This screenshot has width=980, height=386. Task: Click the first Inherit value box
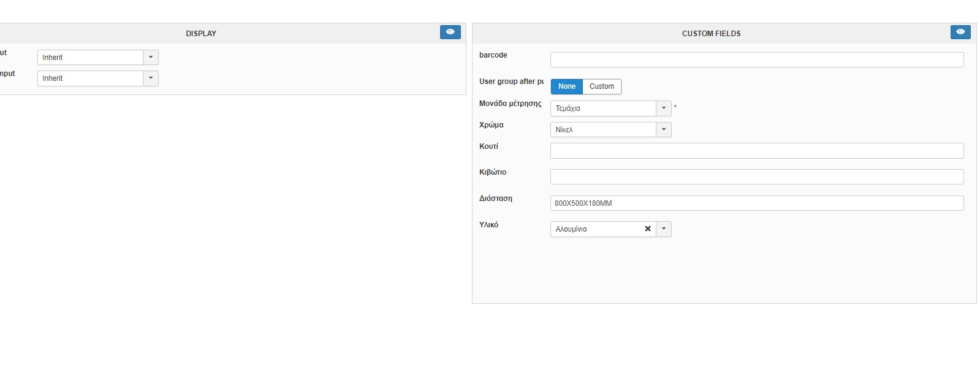(x=90, y=58)
